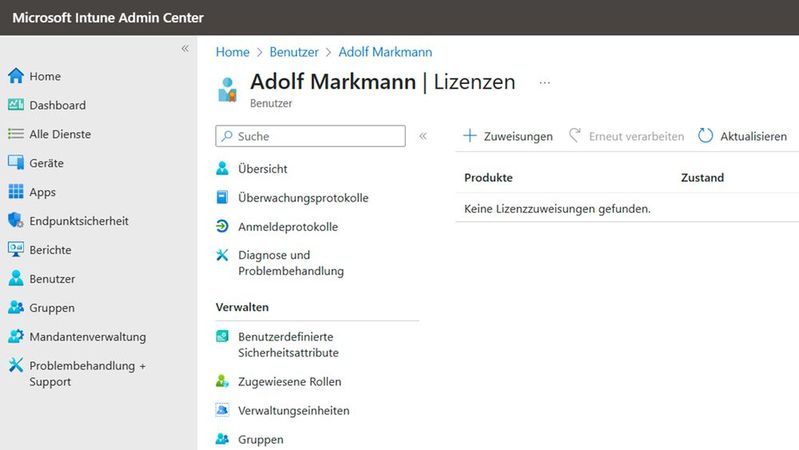Open the Zugewiesene Rollen icon
Viewport: 799px width, 450px height.
point(222,381)
